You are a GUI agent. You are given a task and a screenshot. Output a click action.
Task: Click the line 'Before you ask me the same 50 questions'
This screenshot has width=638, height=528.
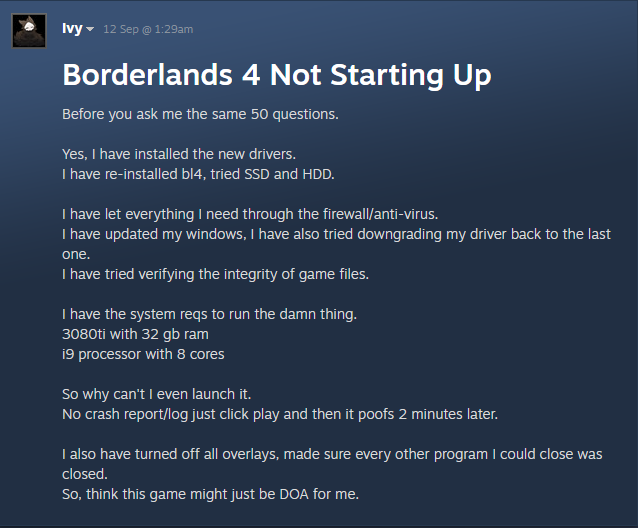[200, 113]
